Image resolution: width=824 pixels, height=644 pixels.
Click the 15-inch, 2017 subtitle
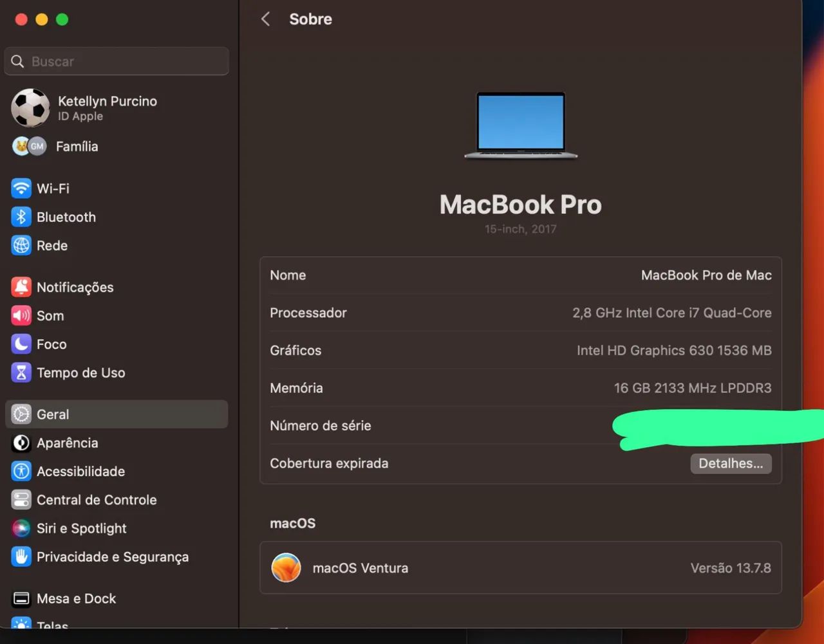click(521, 229)
